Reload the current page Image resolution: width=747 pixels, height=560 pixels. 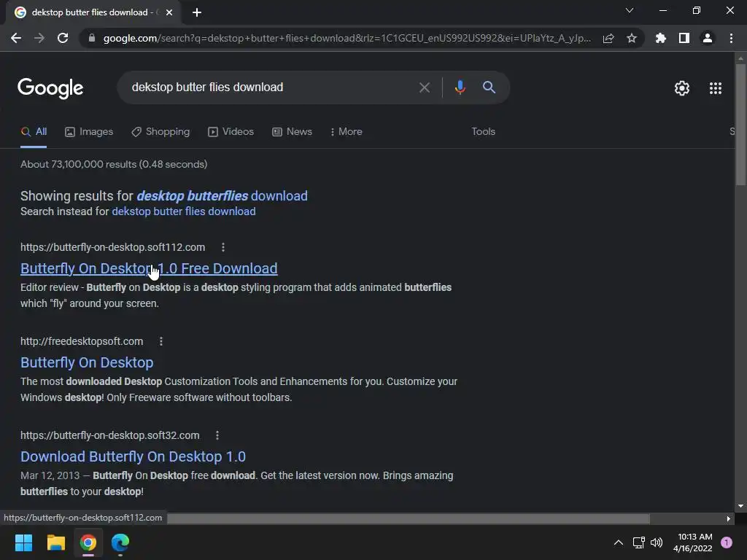tap(63, 38)
